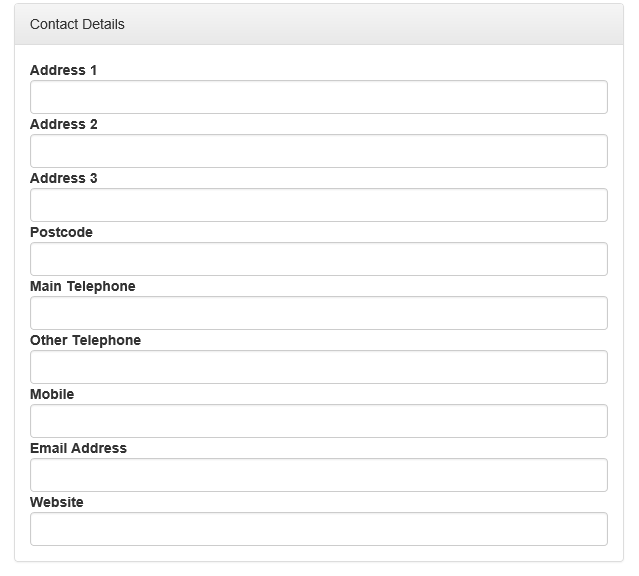
Task: Click the Email Address text box
Action: point(318,475)
